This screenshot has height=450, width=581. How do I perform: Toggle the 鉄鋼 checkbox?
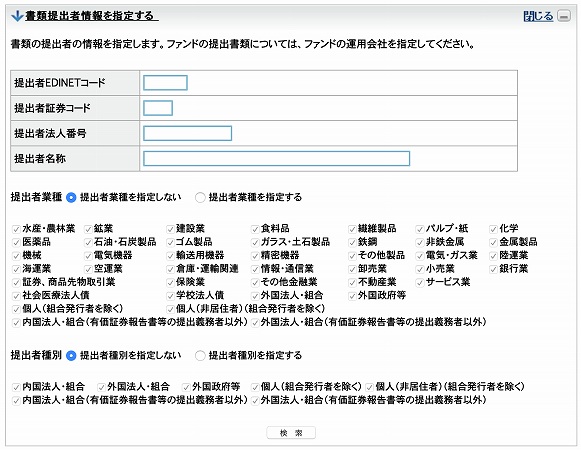pyautogui.click(x=352, y=242)
